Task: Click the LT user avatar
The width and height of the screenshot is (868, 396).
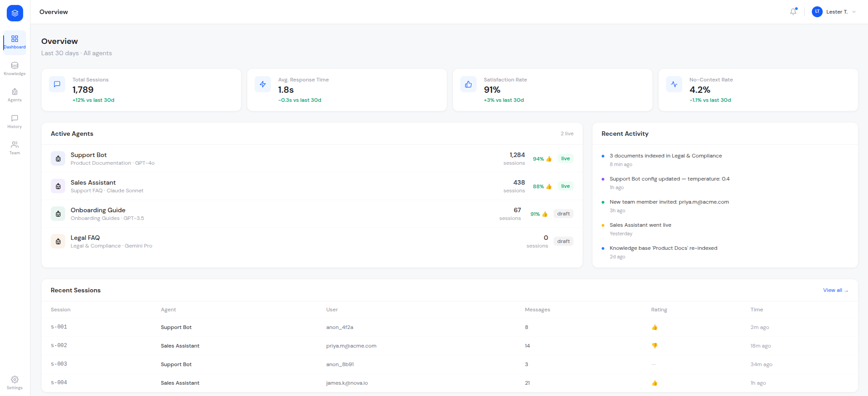Action: 817,12
